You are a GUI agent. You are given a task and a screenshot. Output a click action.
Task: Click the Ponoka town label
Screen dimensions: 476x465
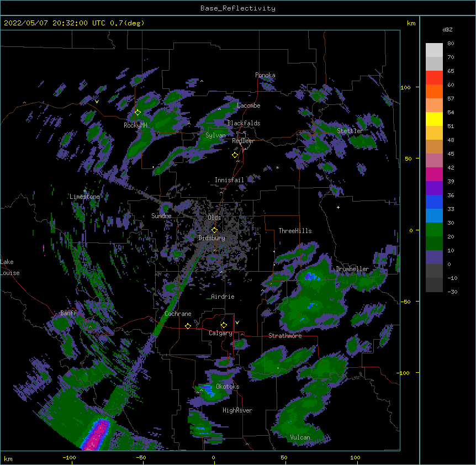coord(265,75)
